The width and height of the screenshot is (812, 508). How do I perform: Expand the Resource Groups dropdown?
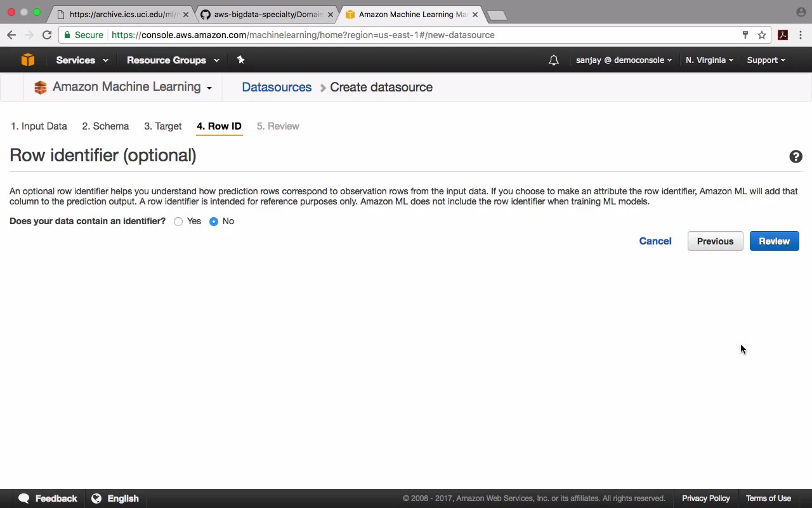coord(173,60)
